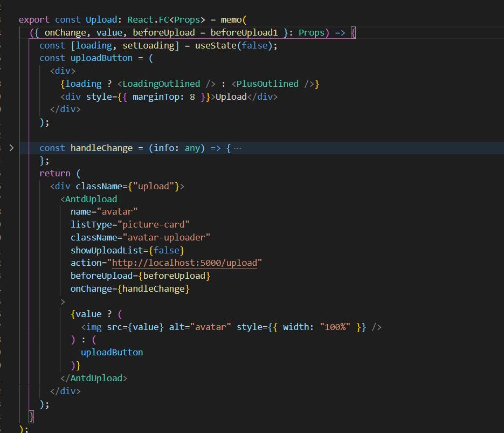Click the 'PlusOutlined' component tag
The height and width of the screenshot is (433, 504).
coord(267,84)
